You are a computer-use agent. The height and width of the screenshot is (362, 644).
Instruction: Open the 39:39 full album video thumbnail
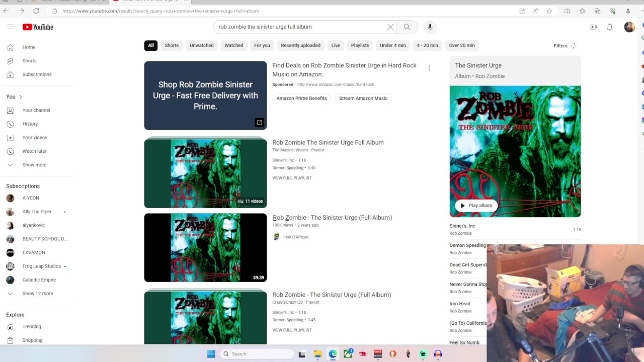coord(205,248)
